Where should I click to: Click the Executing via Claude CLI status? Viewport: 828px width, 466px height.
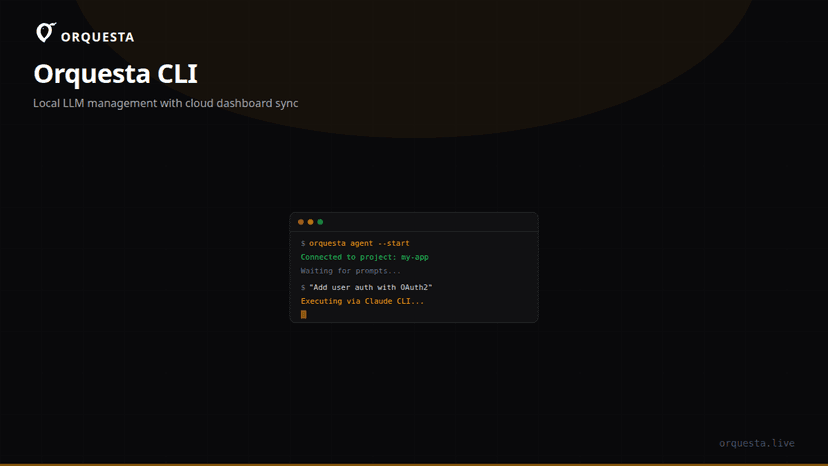point(362,301)
